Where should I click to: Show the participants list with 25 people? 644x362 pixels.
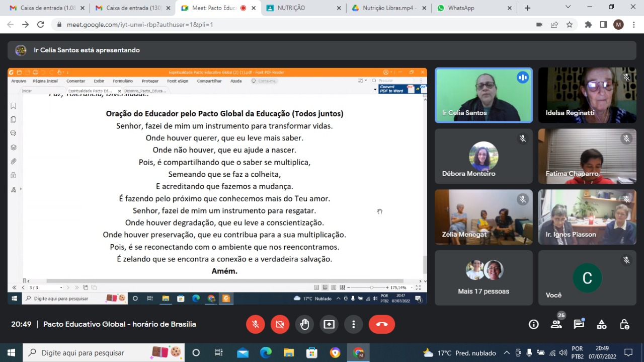[x=556, y=324]
